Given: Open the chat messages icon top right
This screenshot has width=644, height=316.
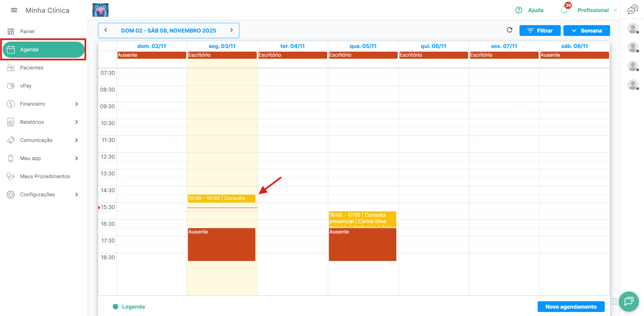Looking at the screenshot, I should pos(633,10).
